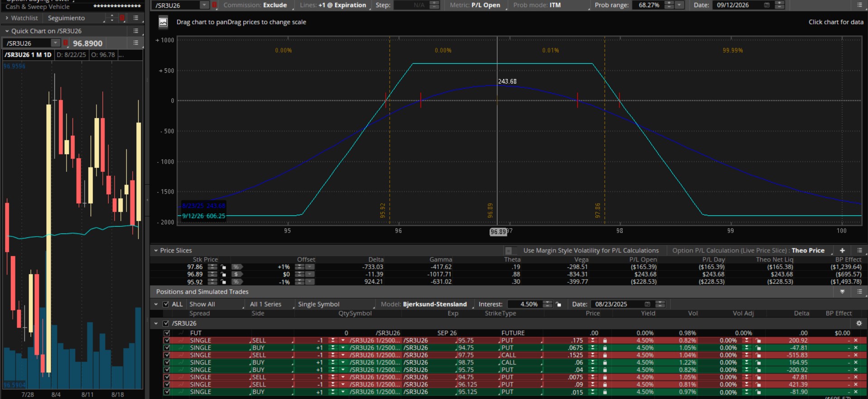Open the Quick Chart /SR3U26 symbol dropdown
The height and width of the screenshot is (399, 868).
[x=55, y=43]
